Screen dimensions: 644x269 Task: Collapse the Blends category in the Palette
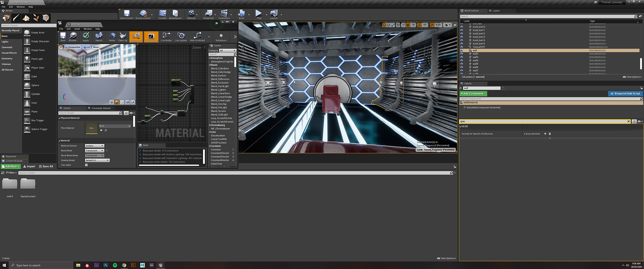(209, 65)
